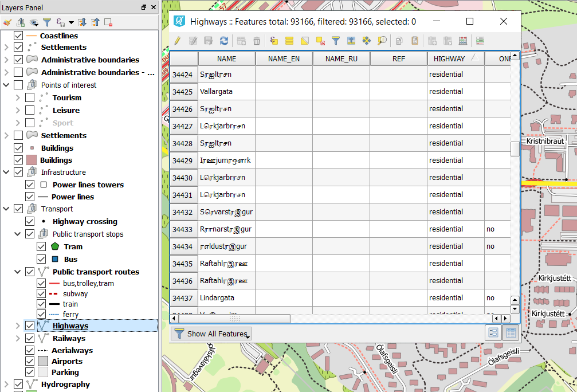Open field calculator in attribute toolbar
Image resolution: width=577 pixels, height=392 pixels.
(x=463, y=41)
